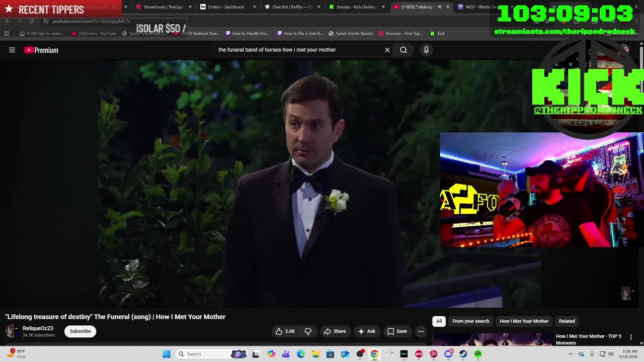Select From your search chip

(x=470, y=321)
